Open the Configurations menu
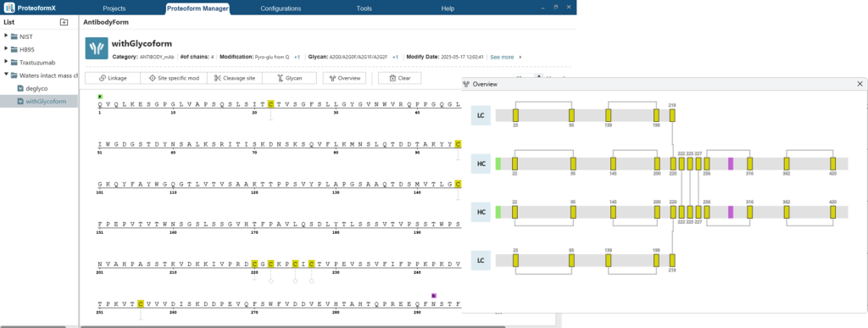Viewport: 868px width, 328px height. 281,8
